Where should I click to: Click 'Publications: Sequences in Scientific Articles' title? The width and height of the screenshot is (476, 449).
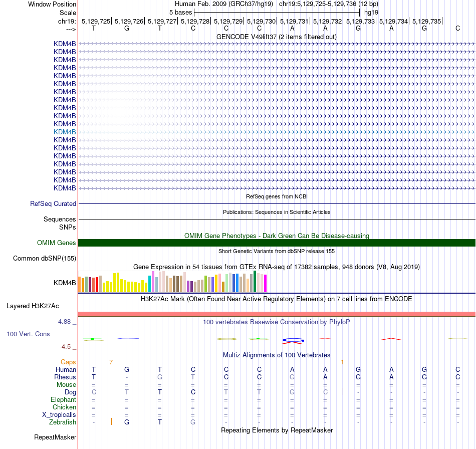(x=277, y=212)
